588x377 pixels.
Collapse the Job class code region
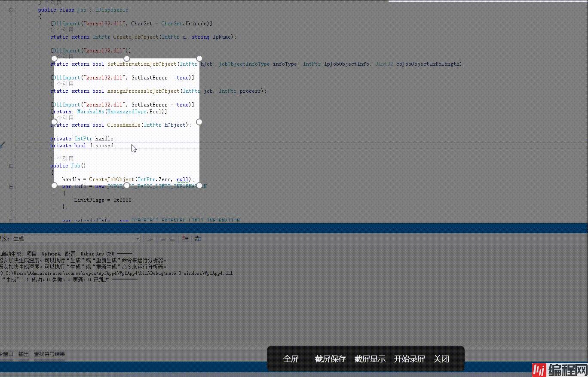pyautogui.click(x=12, y=10)
